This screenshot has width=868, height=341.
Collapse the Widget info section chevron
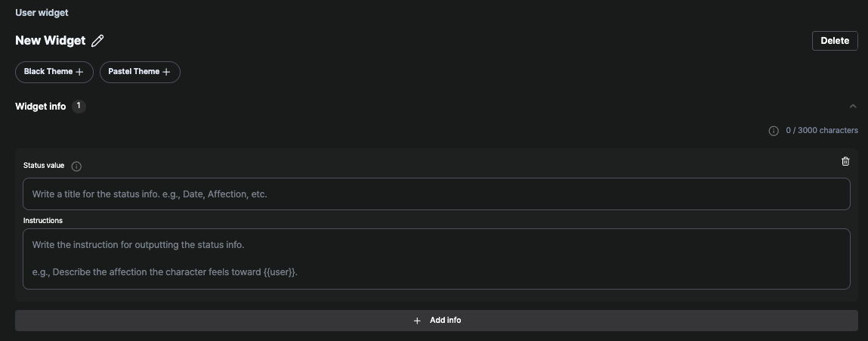pyautogui.click(x=852, y=106)
